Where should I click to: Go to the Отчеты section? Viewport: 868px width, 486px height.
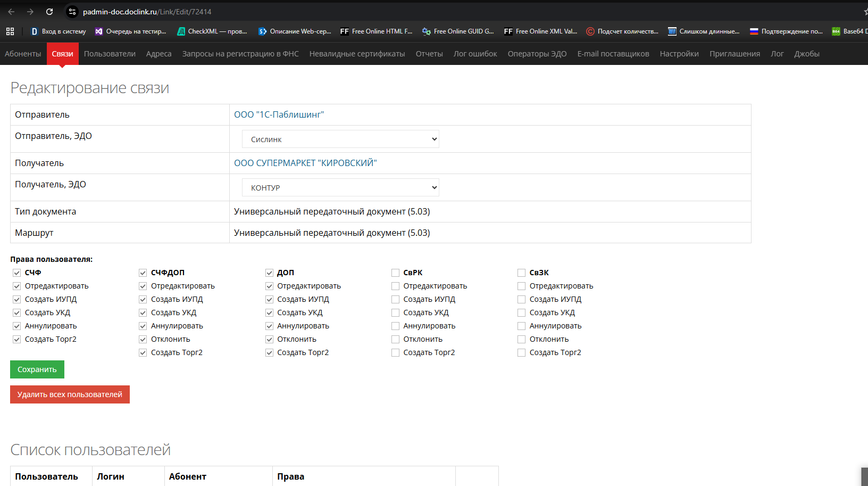pyautogui.click(x=429, y=54)
